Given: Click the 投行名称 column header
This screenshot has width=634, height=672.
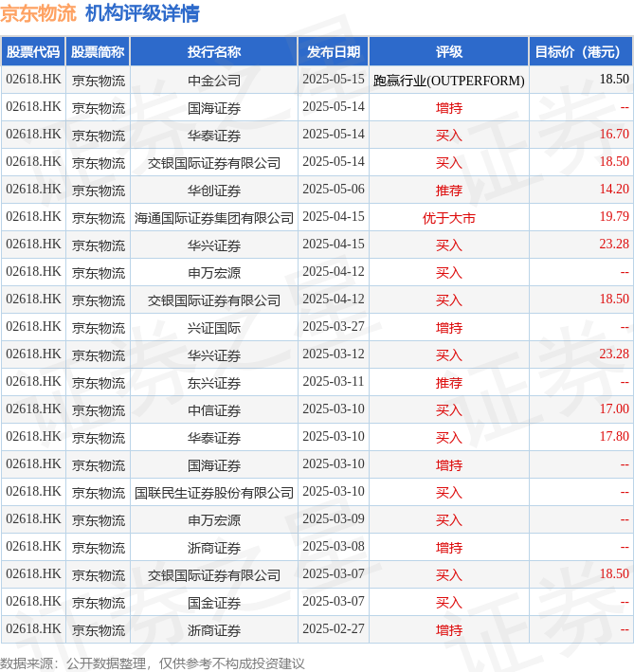Looking at the screenshot, I should [214, 52].
